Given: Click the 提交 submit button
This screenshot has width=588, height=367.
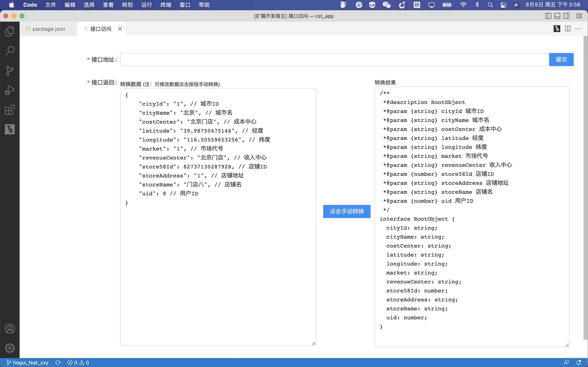Looking at the screenshot, I should [561, 60].
